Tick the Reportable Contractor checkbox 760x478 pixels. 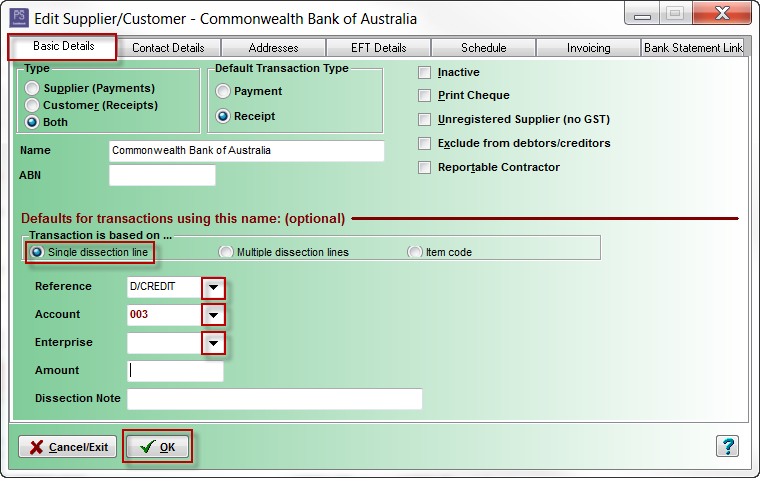(x=425, y=167)
